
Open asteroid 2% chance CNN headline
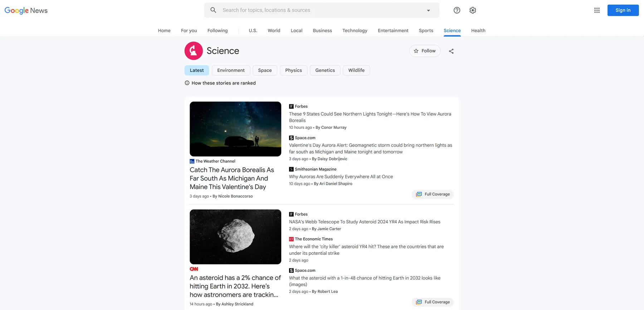(x=235, y=286)
